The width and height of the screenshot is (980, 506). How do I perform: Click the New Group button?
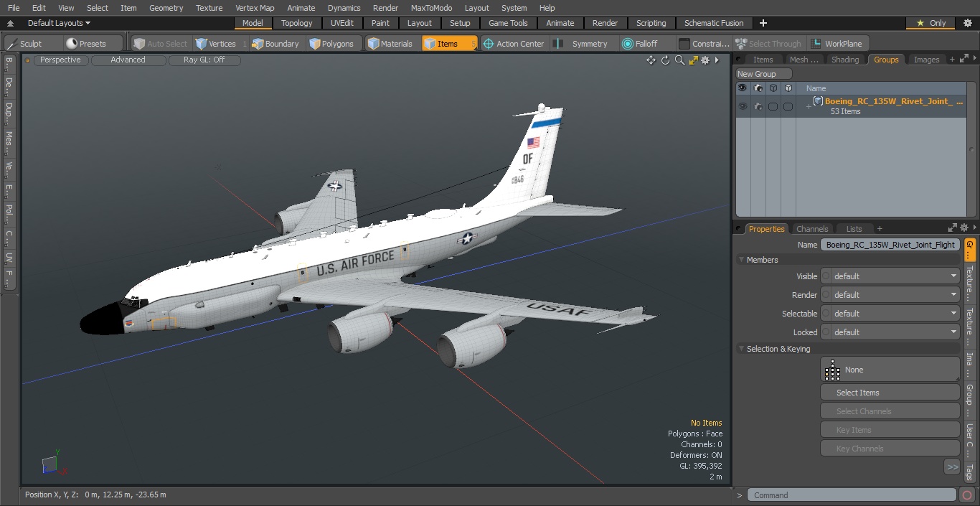point(764,74)
